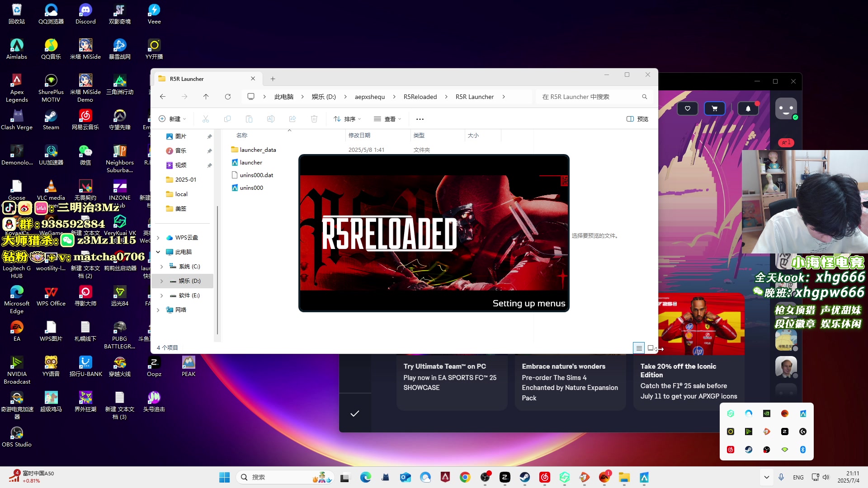The height and width of the screenshot is (488, 868).
Task: Click R5Reloaded in the address breadcrumb
Action: tap(420, 97)
